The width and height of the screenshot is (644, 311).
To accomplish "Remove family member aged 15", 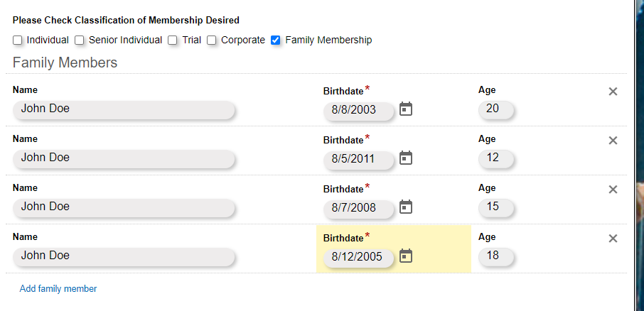I will [613, 190].
